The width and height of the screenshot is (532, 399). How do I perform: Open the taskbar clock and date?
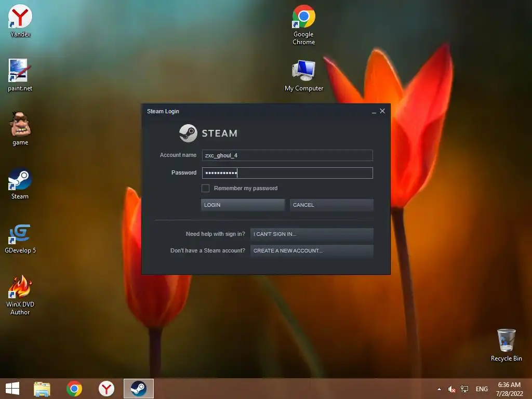(x=509, y=389)
